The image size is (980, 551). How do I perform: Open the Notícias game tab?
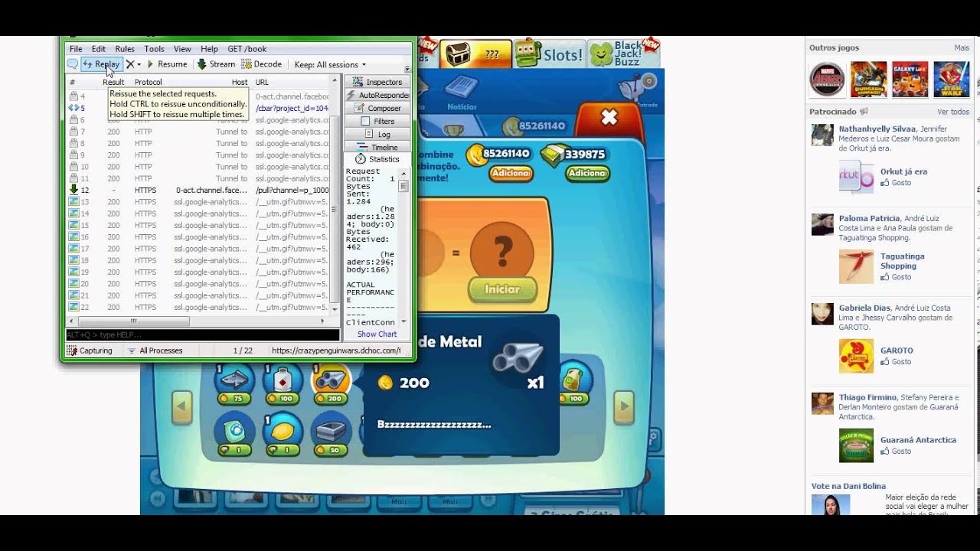pyautogui.click(x=462, y=94)
